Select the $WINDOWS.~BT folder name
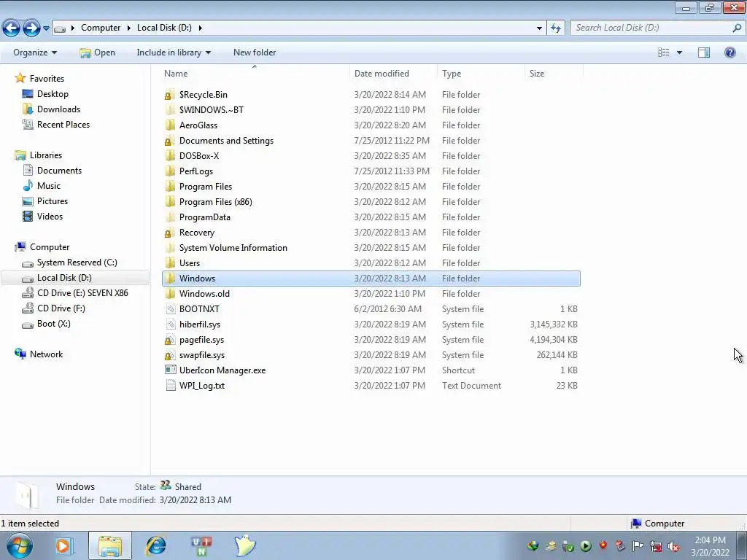Viewport: 747px width, 560px height. (x=211, y=110)
